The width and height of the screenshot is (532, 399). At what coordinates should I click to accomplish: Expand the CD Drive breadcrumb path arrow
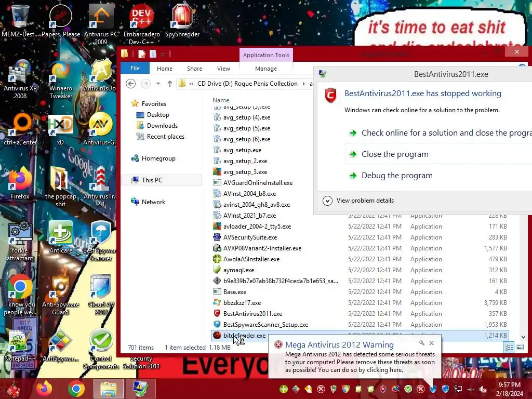tap(303, 84)
